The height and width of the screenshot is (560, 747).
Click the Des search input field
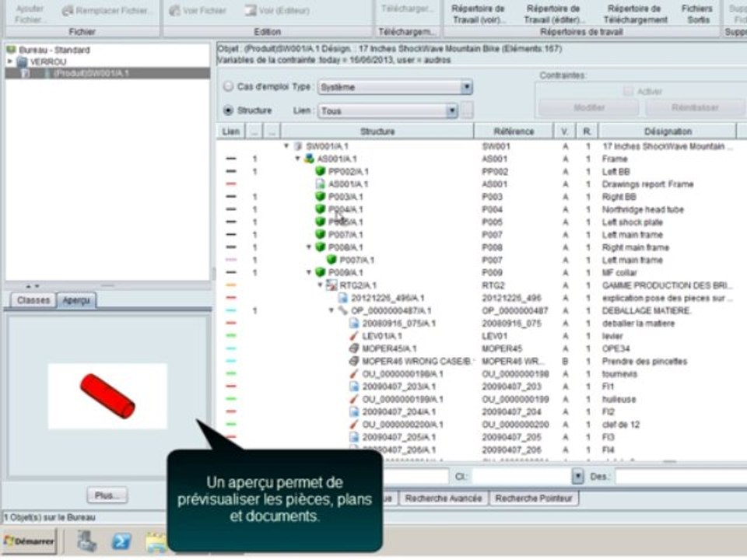(x=682, y=476)
